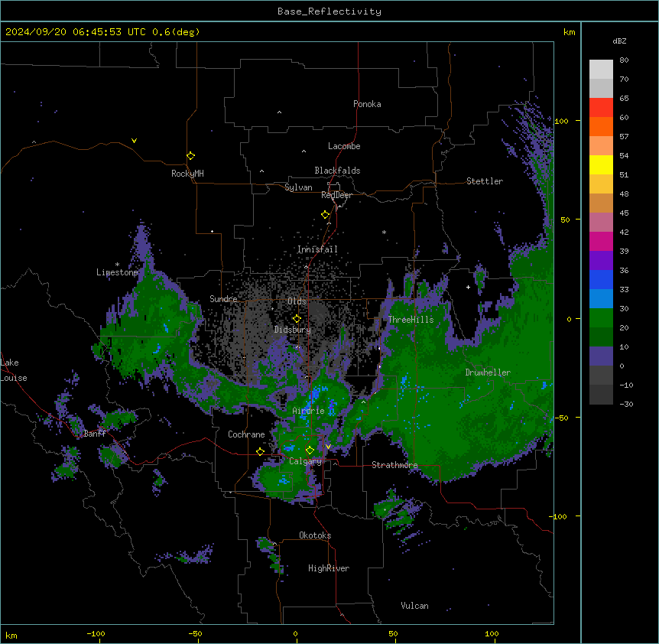Click the -100 tick on the bottom km axis

tap(96, 633)
